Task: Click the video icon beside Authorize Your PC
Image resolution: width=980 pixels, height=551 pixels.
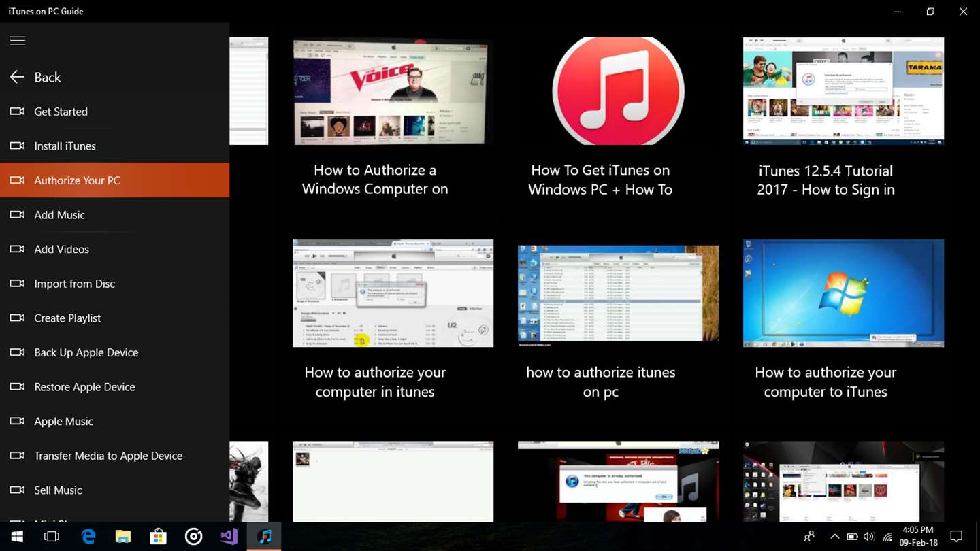Action: [17, 180]
